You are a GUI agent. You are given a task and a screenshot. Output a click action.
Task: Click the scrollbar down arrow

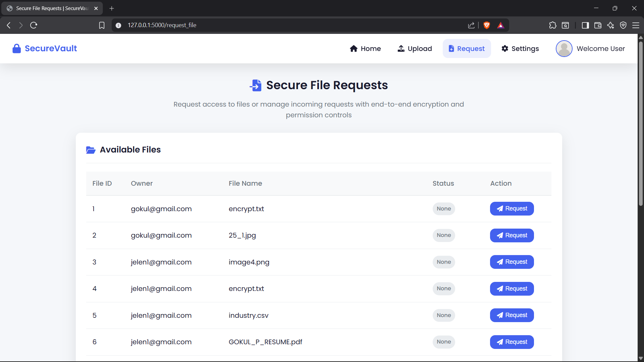(x=641, y=358)
